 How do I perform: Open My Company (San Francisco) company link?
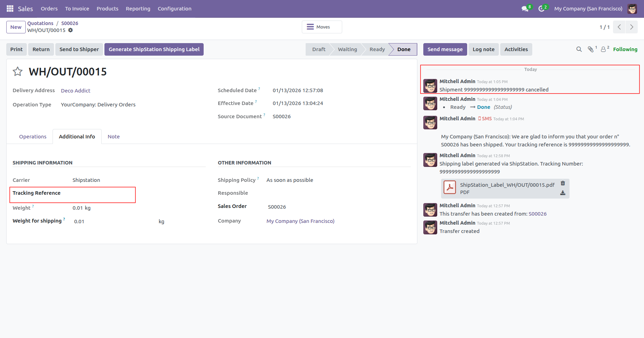point(300,221)
